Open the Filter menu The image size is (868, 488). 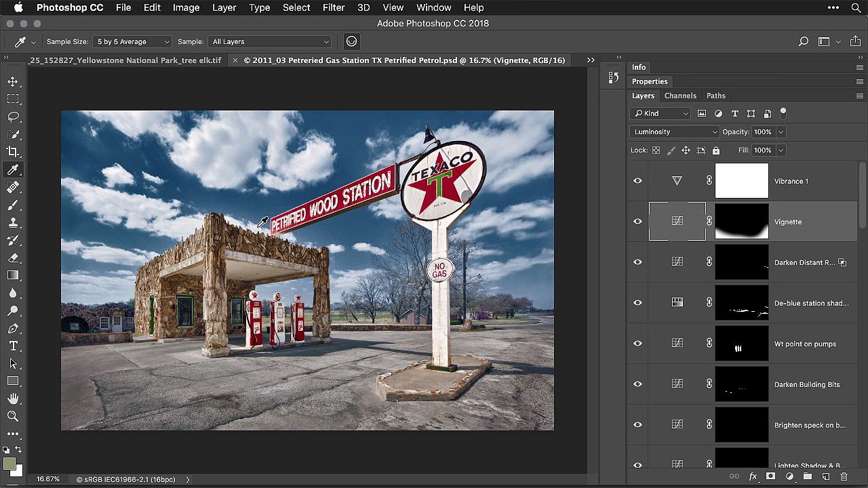pos(333,7)
